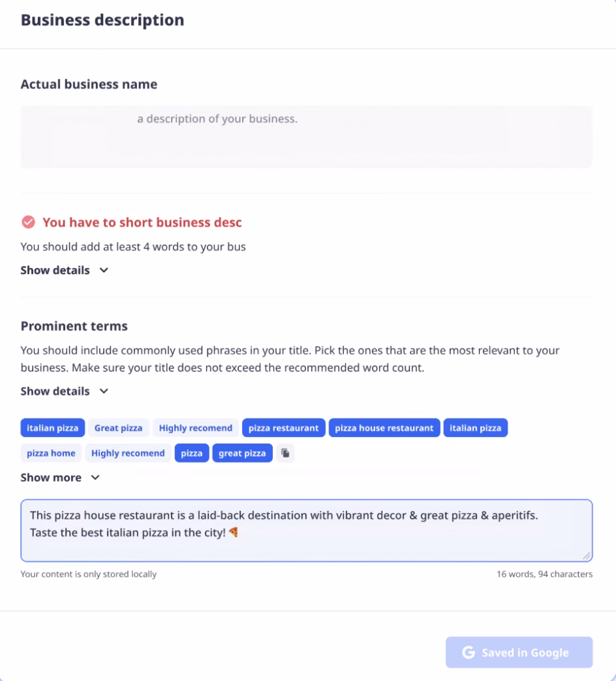Click the Actual business name field
616x681 pixels.
[306, 136]
